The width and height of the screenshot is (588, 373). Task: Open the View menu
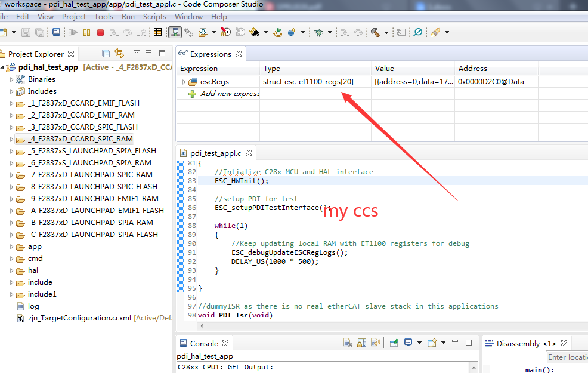click(45, 17)
